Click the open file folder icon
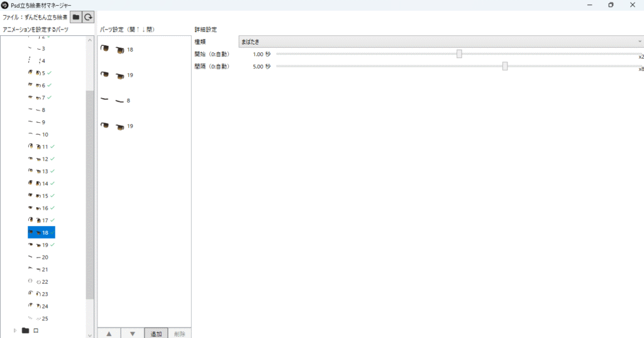The image size is (644, 338). 76,17
